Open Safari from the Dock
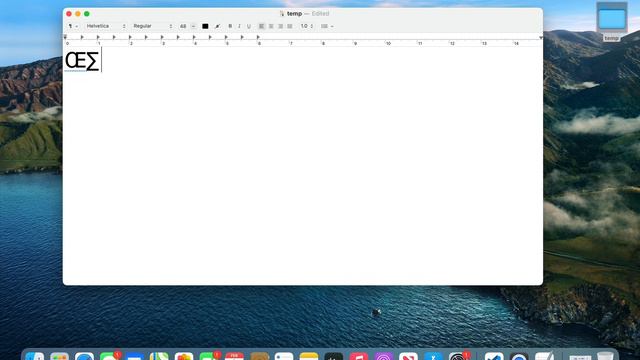Viewport: 640px width, 360px height. coord(84,356)
